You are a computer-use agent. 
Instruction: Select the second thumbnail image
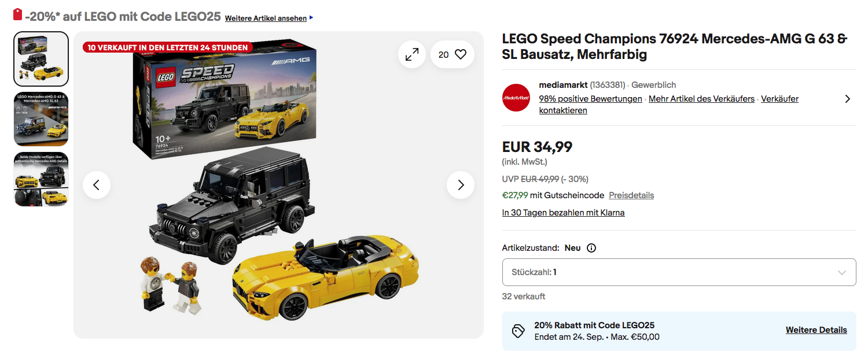tap(41, 119)
